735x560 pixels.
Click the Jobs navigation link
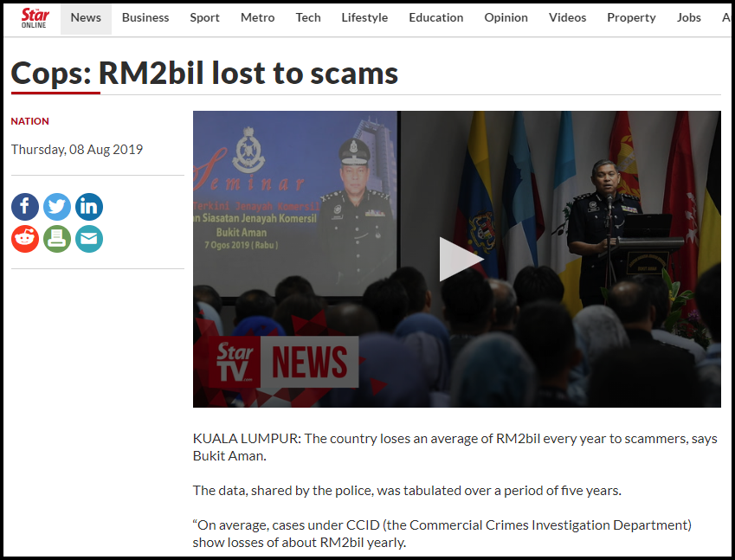(x=688, y=18)
